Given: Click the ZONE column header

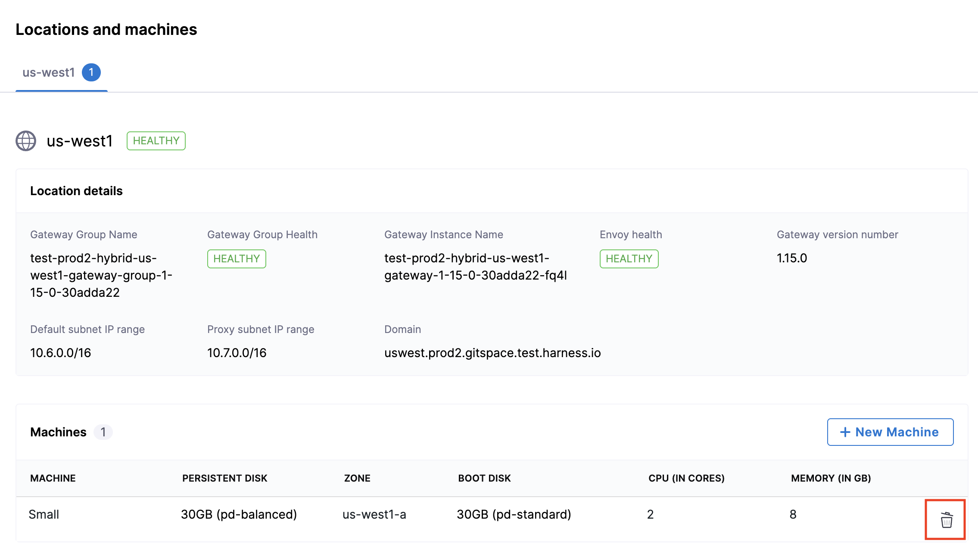Looking at the screenshot, I should coord(357,478).
